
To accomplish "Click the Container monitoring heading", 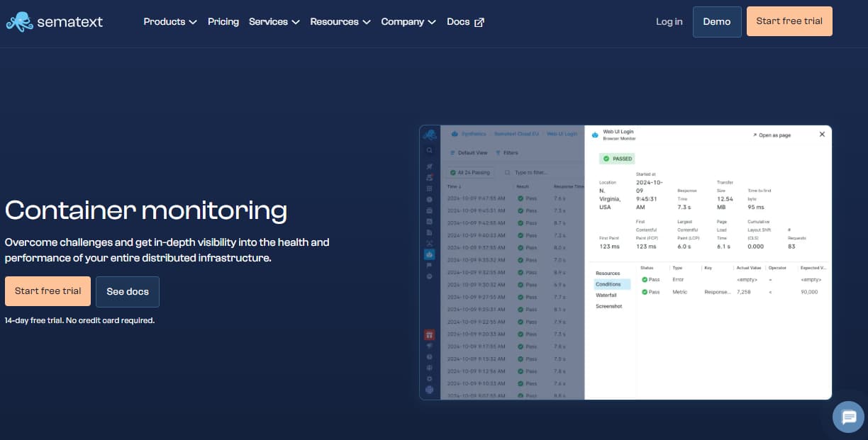I will click(146, 210).
